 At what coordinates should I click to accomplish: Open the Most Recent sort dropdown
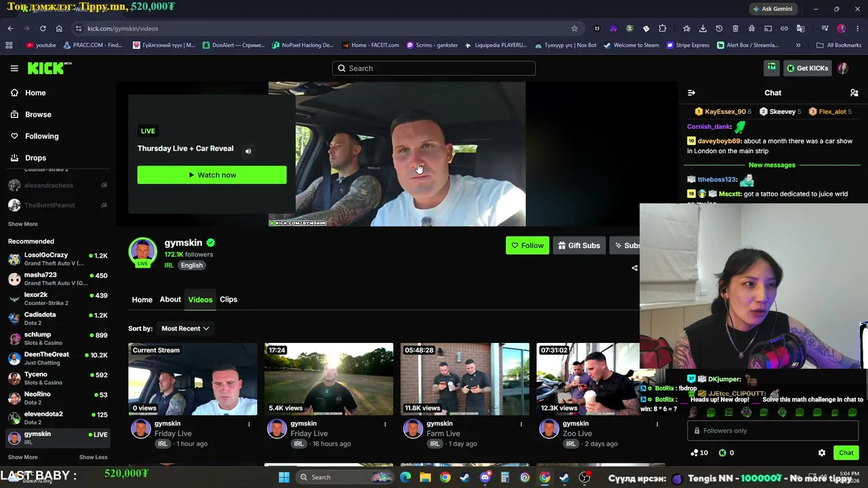pos(185,329)
